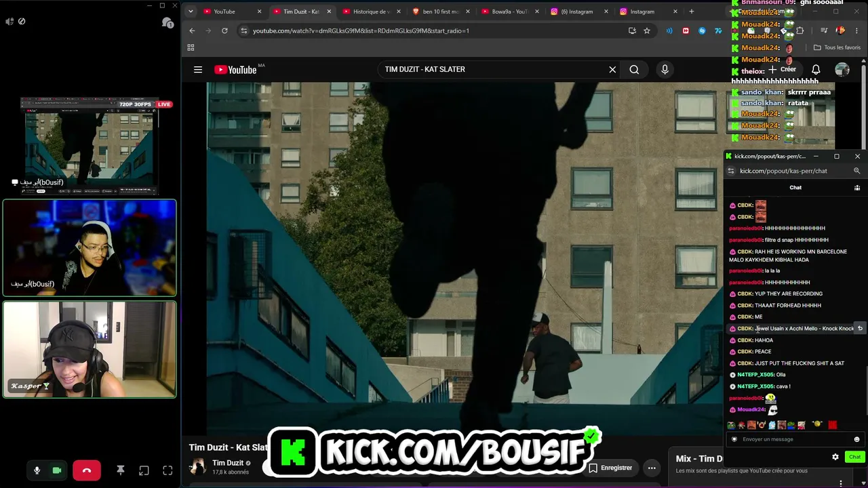This screenshot has height=488, width=868.
Task: Click the browser forward arrow
Action: tap(208, 30)
